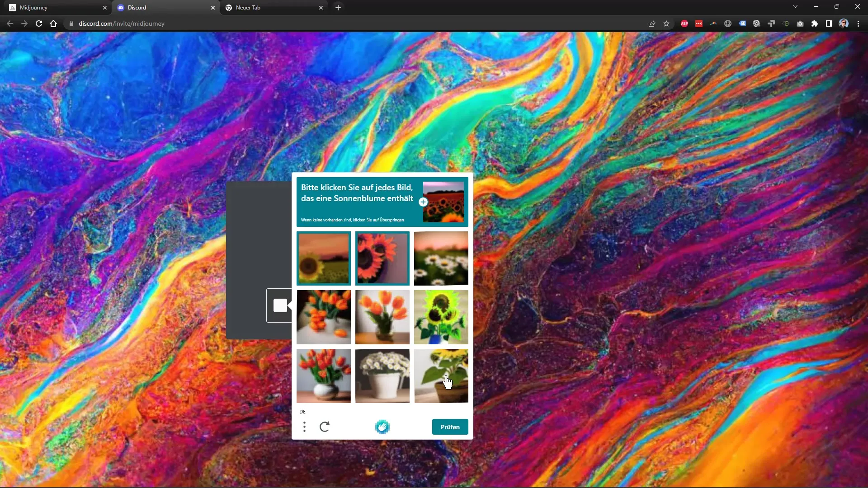Open the browser home page

tap(53, 23)
